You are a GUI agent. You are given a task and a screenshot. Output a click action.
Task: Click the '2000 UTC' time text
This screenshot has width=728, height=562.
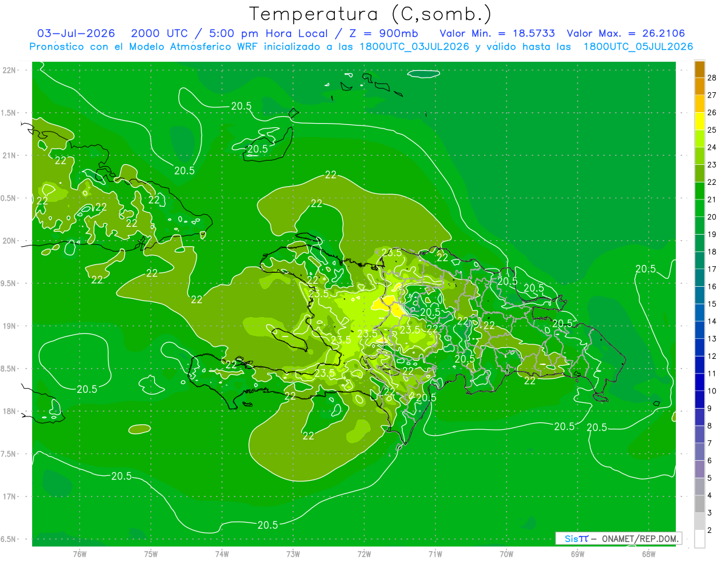pos(159,33)
